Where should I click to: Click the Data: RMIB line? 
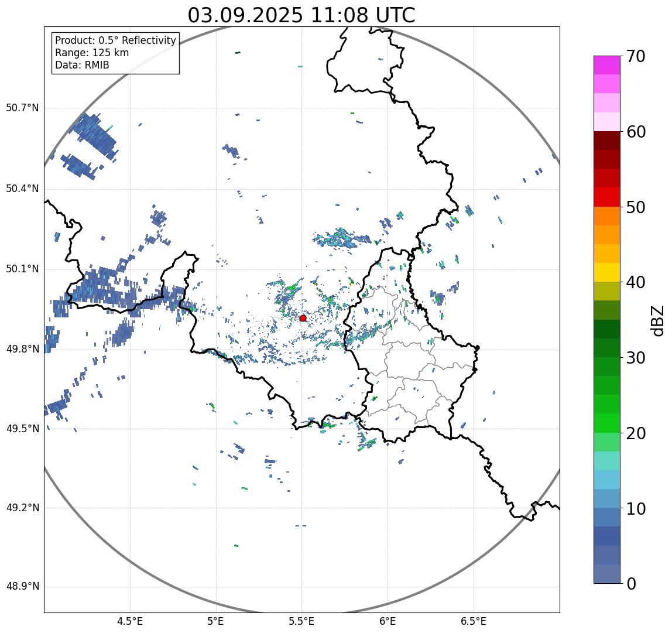(83, 65)
